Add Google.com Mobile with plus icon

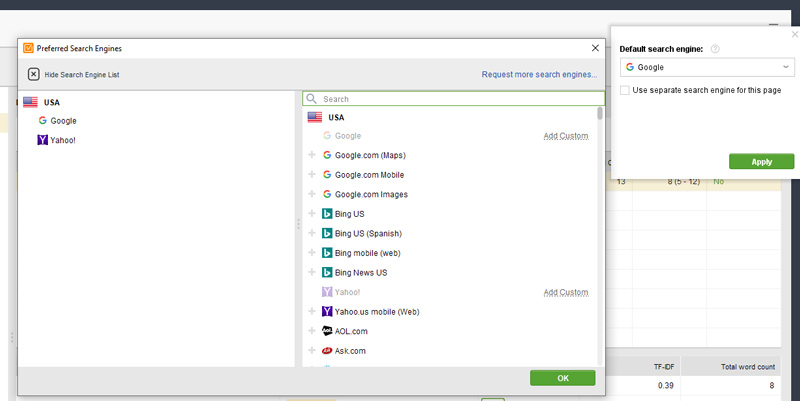click(x=312, y=174)
